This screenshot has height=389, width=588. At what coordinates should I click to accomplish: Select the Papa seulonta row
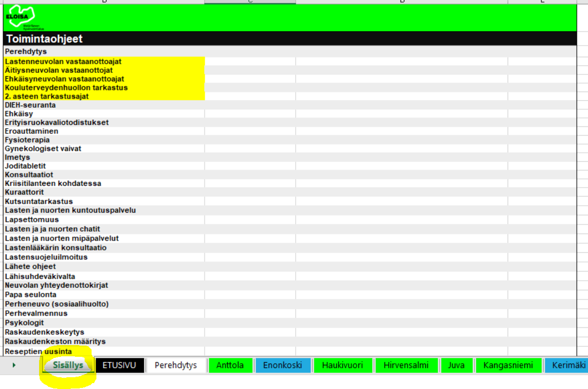click(31, 295)
